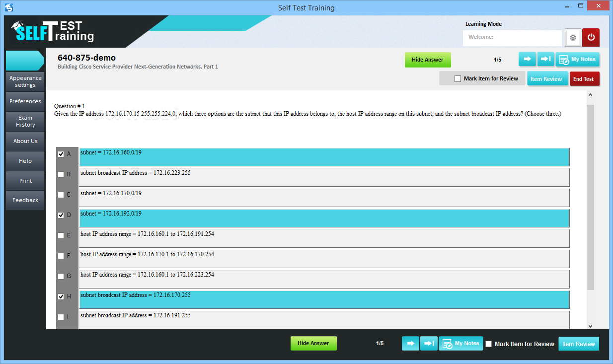Open Appearance settings in sidebar

(x=25, y=81)
